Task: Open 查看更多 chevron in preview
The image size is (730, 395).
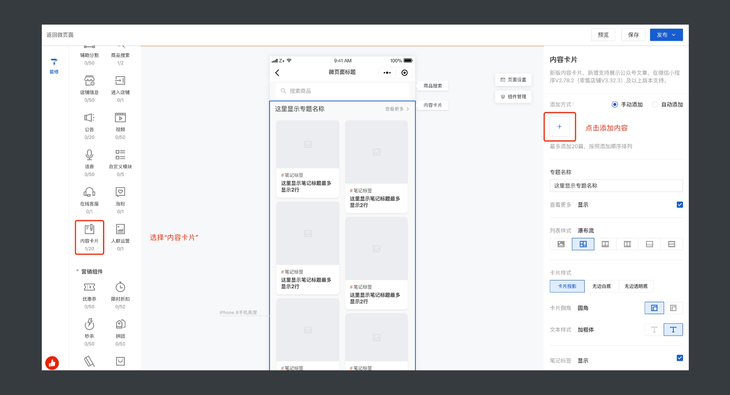Action: (x=408, y=109)
